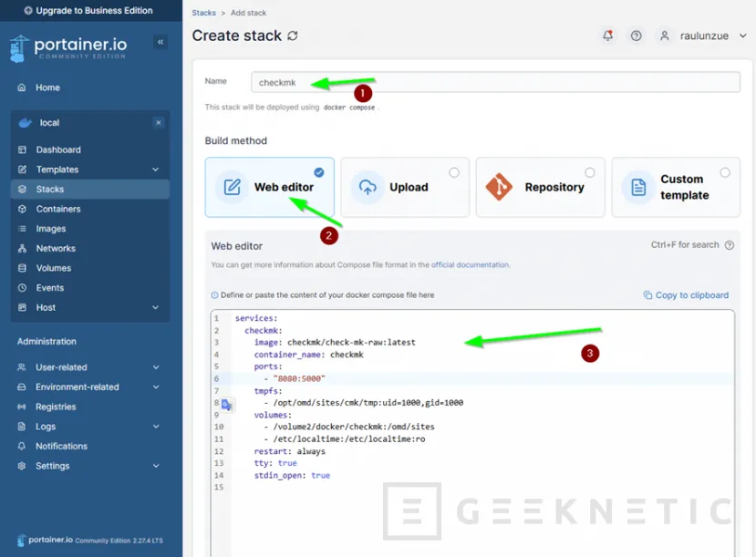This screenshot has width=756, height=557.
Task: Click the Stacks breadcrumb link
Action: 203,13
